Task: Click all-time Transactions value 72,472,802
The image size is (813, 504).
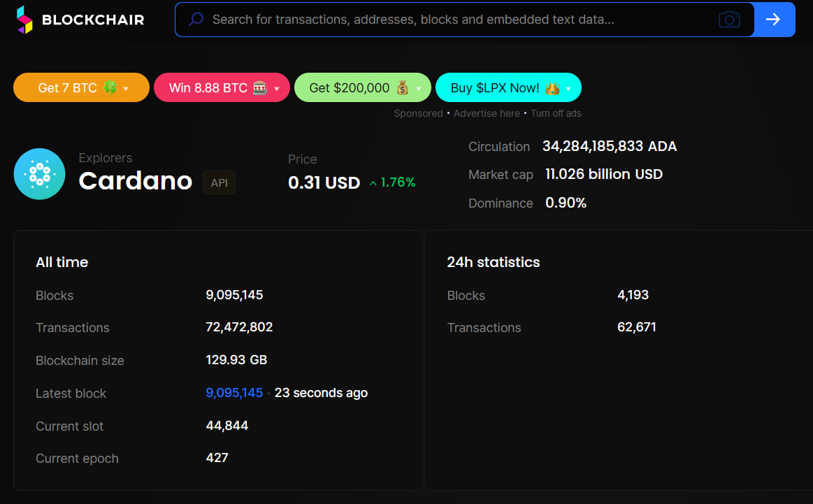Action: pyautogui.click(x=239, y=327)
